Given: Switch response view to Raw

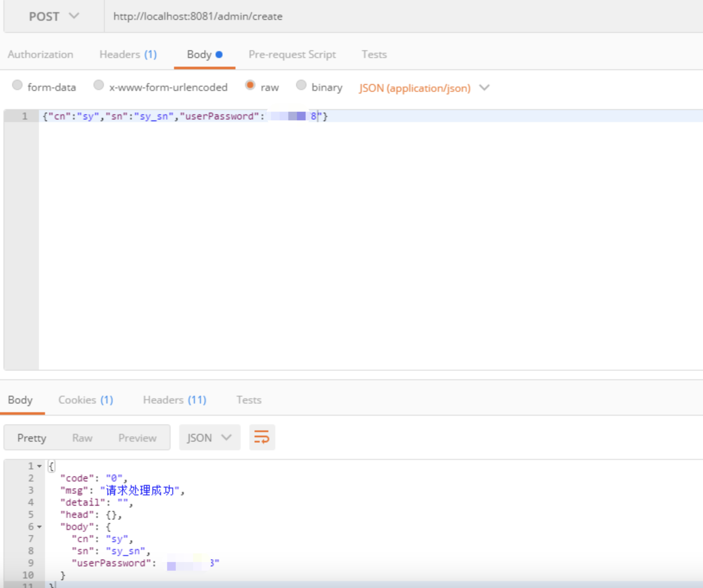Looking at the screenshot, I should tap(82, 438).
